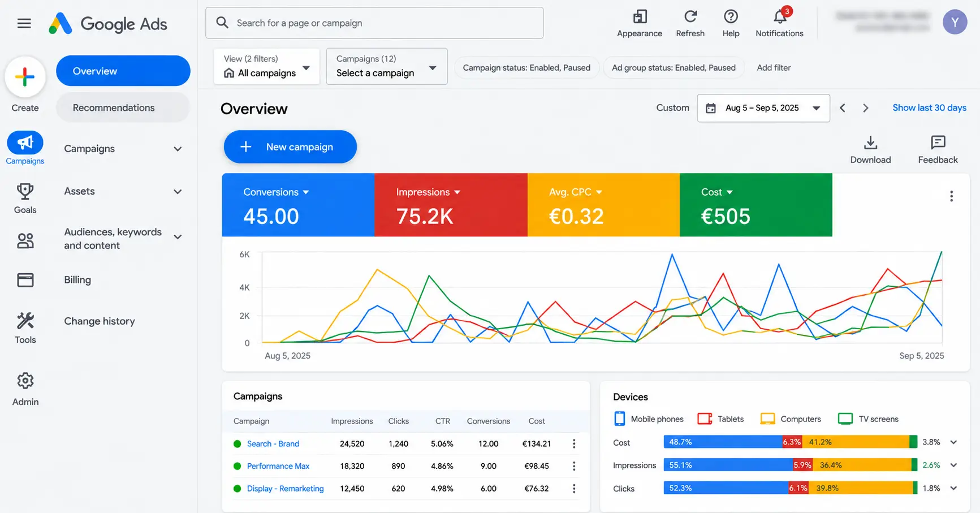Screen dimensions: 980x513
Task: Open the Billing card icon
Action: pyautogui.click(x=25, y=280)
